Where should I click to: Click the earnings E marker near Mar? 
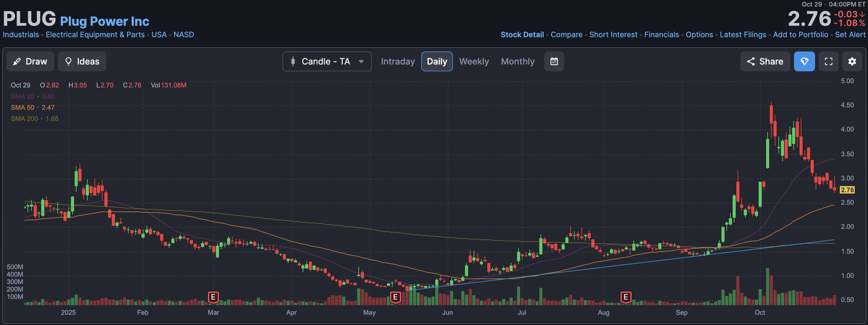tap(213, 297)
